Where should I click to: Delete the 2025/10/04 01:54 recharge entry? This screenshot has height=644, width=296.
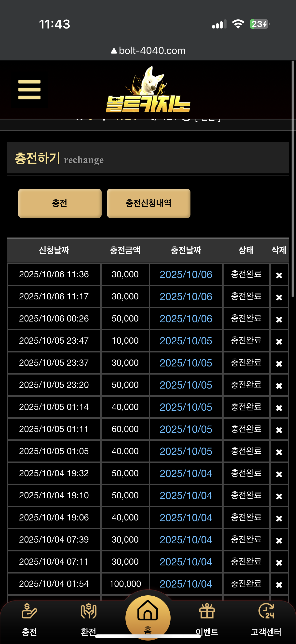pos(279,585)
